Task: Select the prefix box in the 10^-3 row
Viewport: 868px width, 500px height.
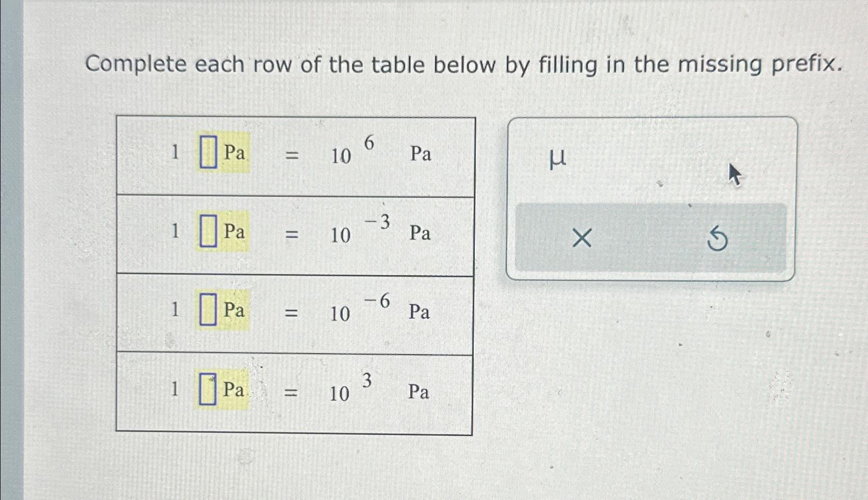Action: click(x=207, y=232)
